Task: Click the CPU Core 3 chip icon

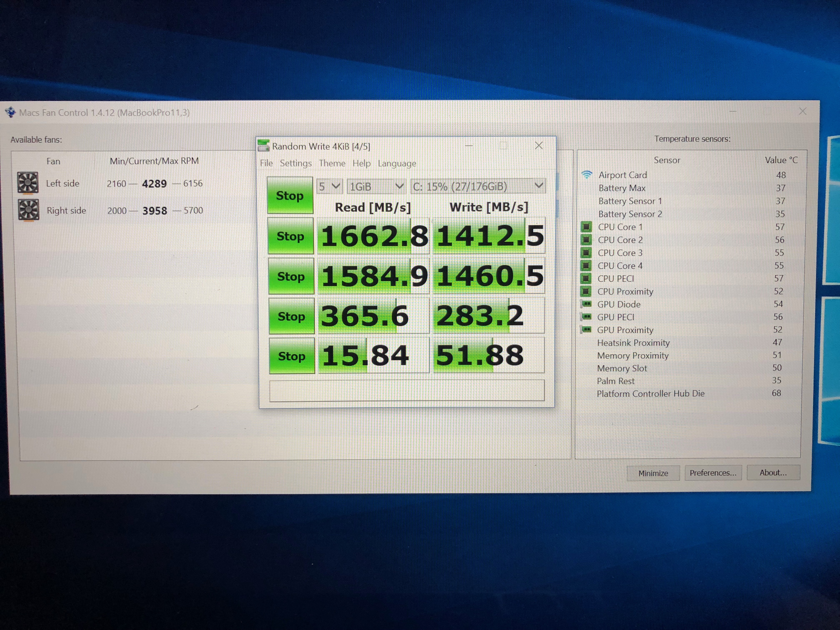Action: tap(586, 252)
